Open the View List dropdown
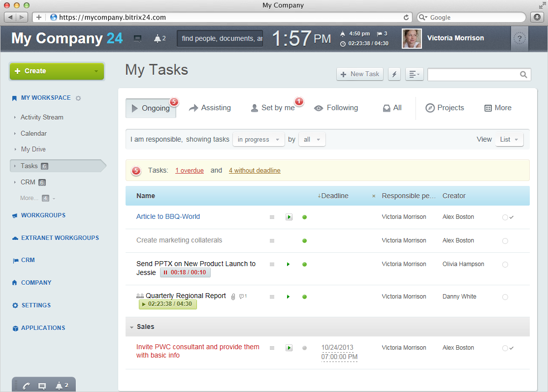Viewport: 548px width, 392px height. 509,140
